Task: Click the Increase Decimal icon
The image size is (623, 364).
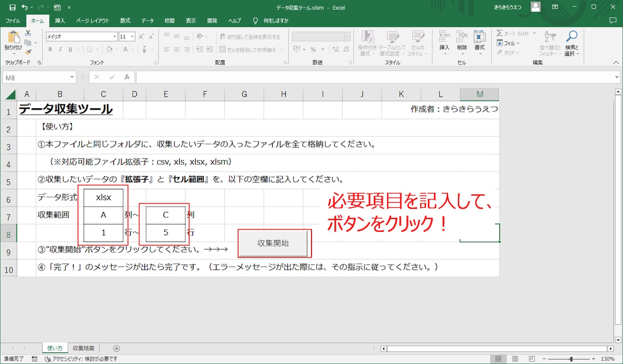Action: coord(336,50)
